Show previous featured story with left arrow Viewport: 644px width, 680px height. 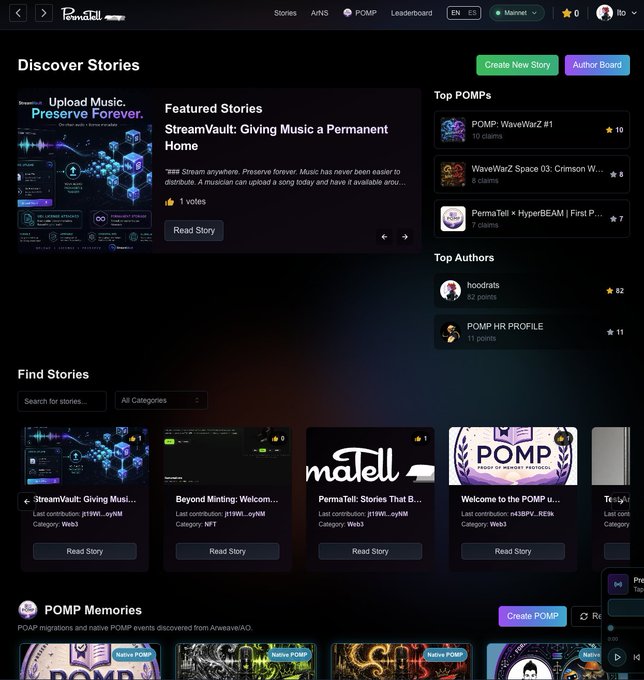[x=384, y=237]
